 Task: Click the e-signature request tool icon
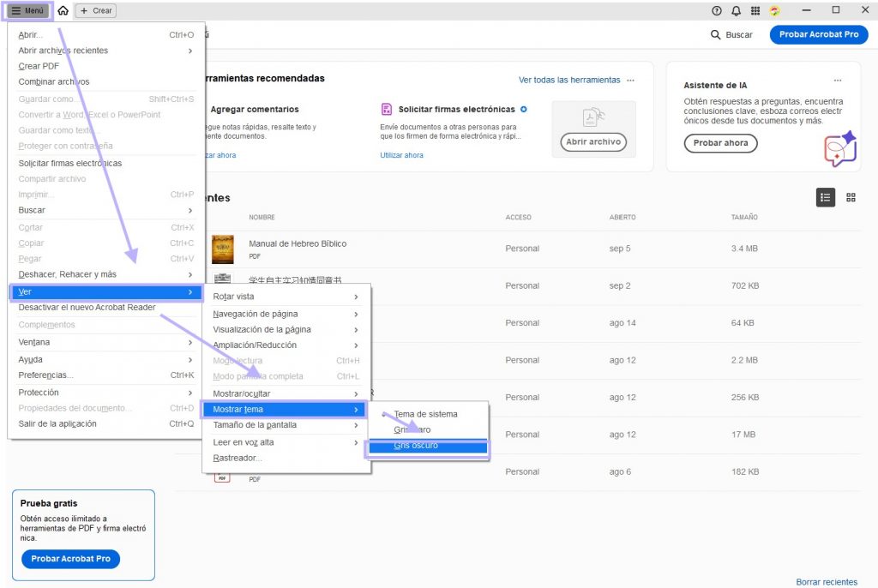click(386, 109)
